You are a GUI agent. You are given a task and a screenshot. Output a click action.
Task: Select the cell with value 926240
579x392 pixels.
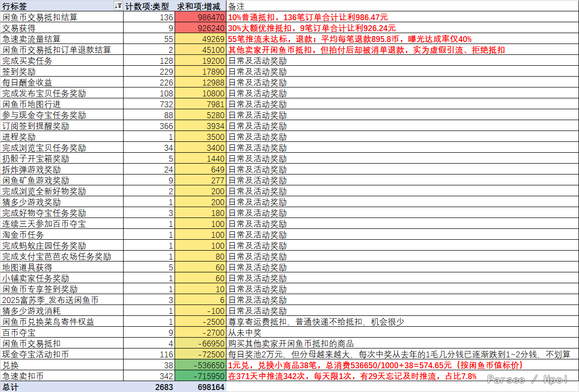tap(200, 28)
